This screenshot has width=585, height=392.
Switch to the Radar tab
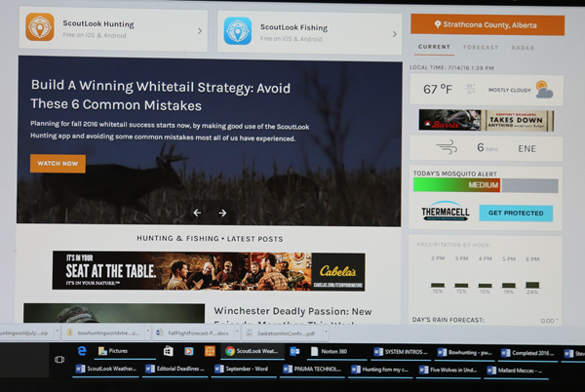point(523,47)
